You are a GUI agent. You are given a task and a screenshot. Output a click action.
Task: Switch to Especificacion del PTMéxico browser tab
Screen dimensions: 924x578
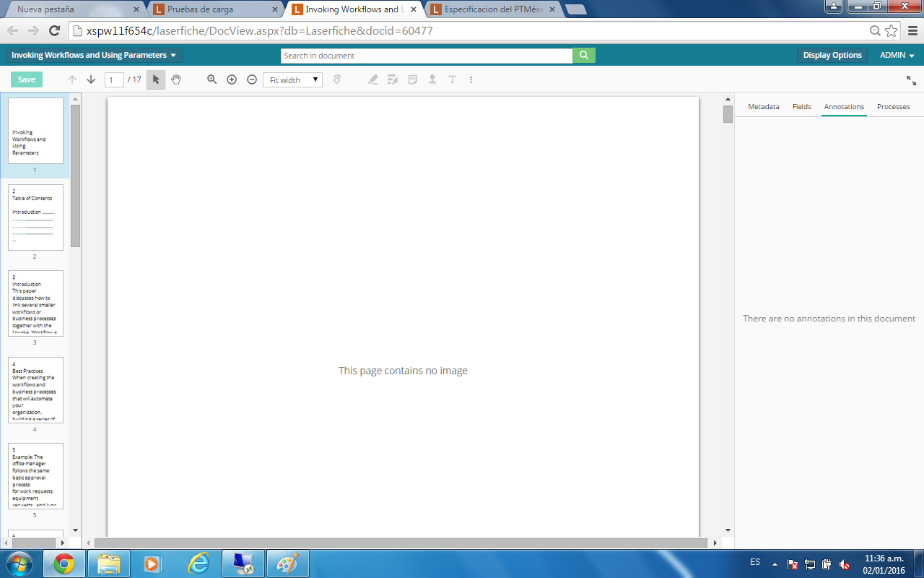pos(495,9)
